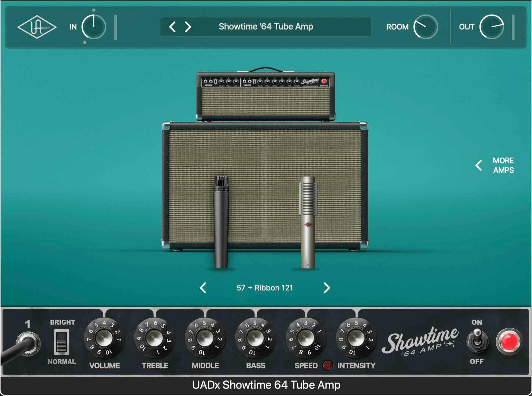
Task: Switch to the next microphone pairing
Action: tap(327, 288)
